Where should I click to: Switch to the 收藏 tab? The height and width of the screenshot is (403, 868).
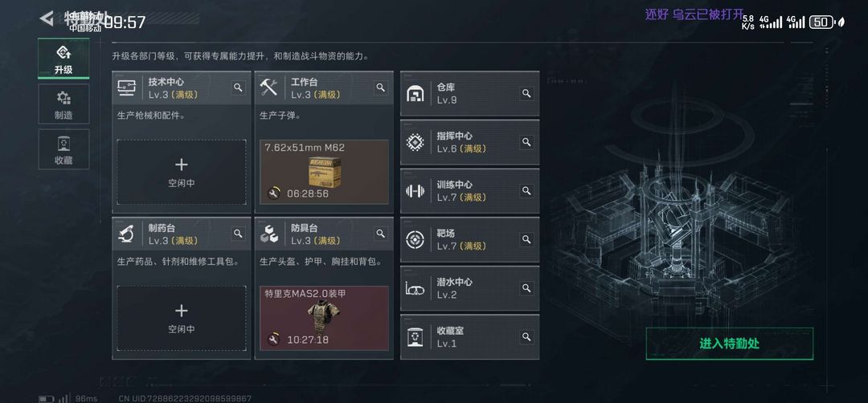63,149
